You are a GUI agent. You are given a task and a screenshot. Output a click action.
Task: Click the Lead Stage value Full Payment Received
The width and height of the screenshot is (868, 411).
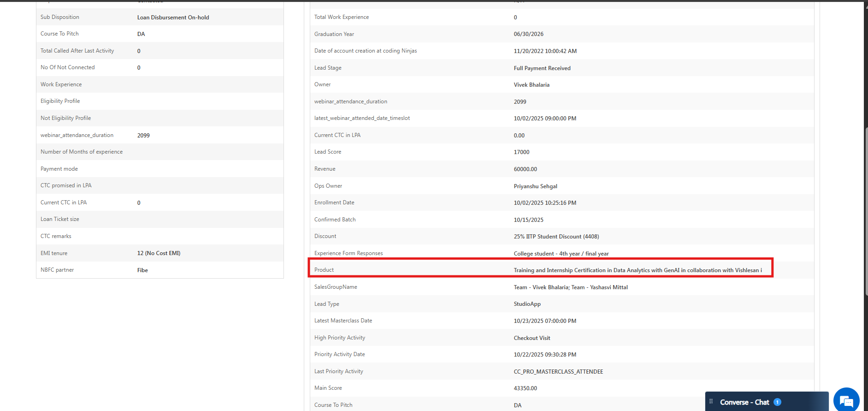click(x=542, y=68)
